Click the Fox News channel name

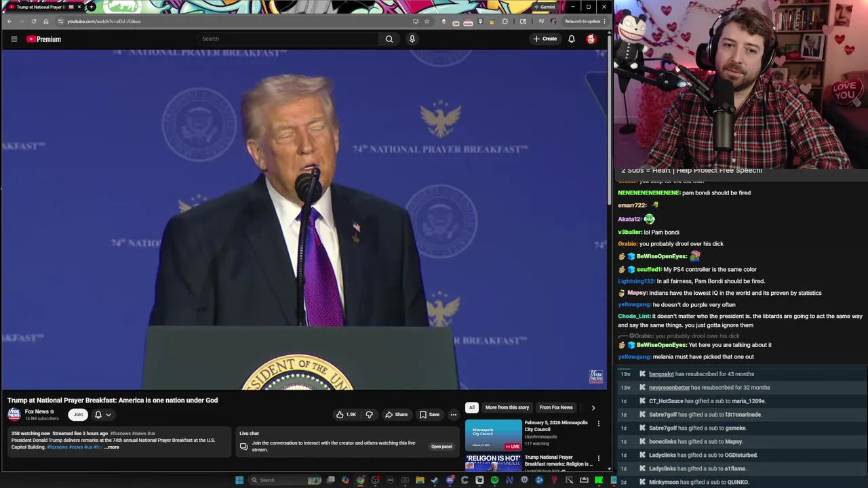(37, 411)
